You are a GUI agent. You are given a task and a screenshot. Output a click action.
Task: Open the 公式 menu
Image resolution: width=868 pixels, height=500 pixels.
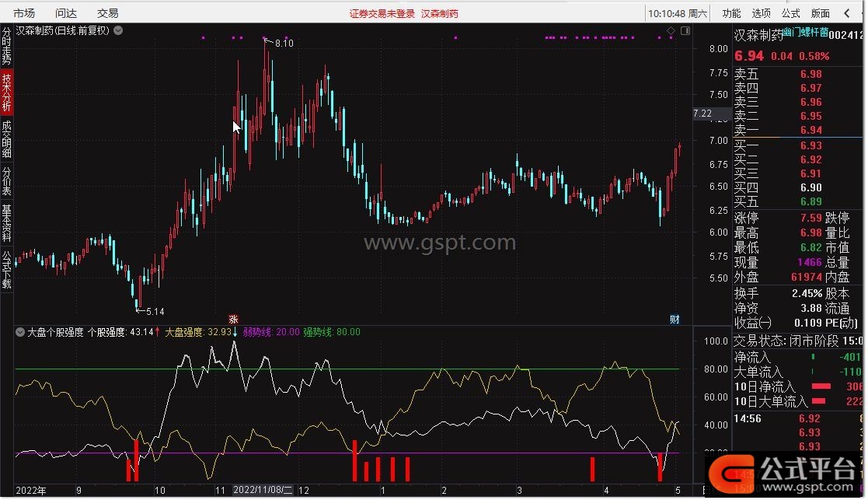(x=790, y=13)
